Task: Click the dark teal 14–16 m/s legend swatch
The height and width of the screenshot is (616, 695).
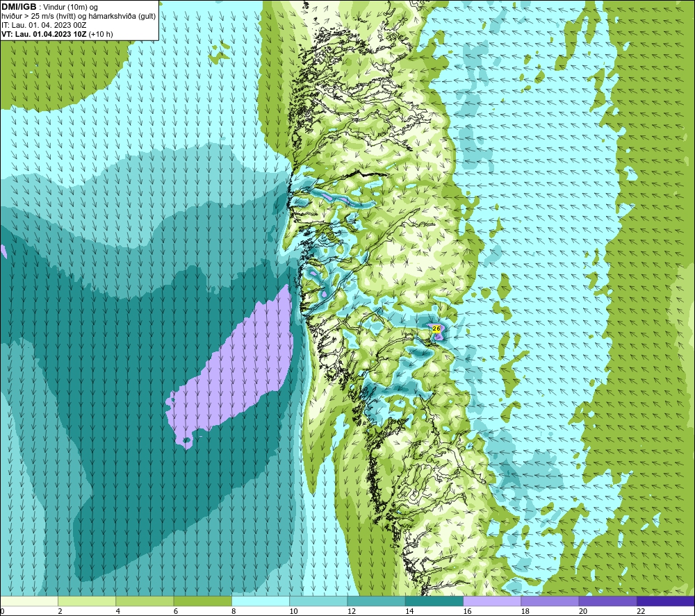Action: click(x=434, y=601)
